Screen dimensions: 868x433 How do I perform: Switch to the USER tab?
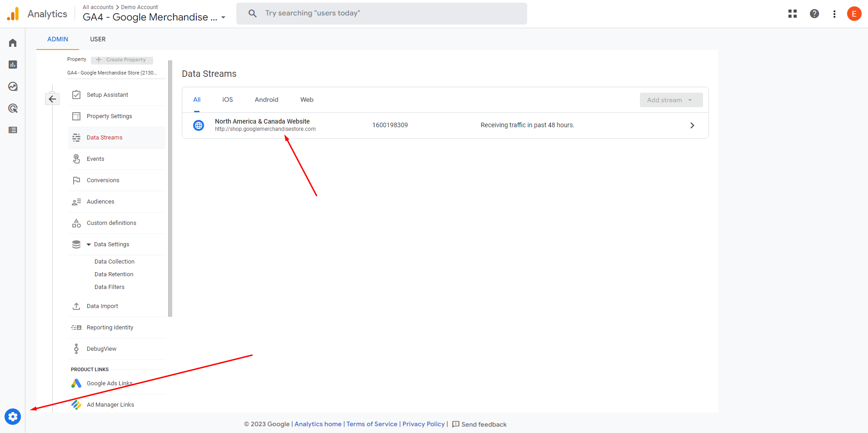(x=98, y=39)
